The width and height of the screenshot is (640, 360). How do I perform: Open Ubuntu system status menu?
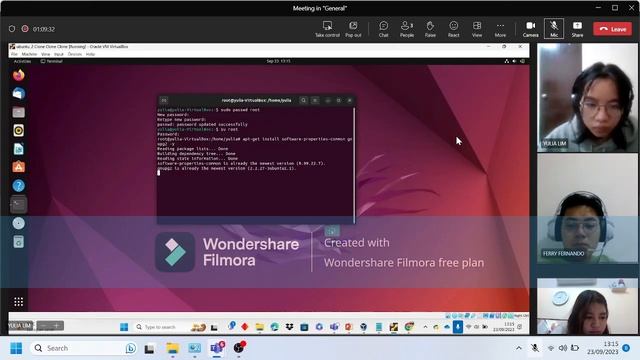(x=514, y=61)
